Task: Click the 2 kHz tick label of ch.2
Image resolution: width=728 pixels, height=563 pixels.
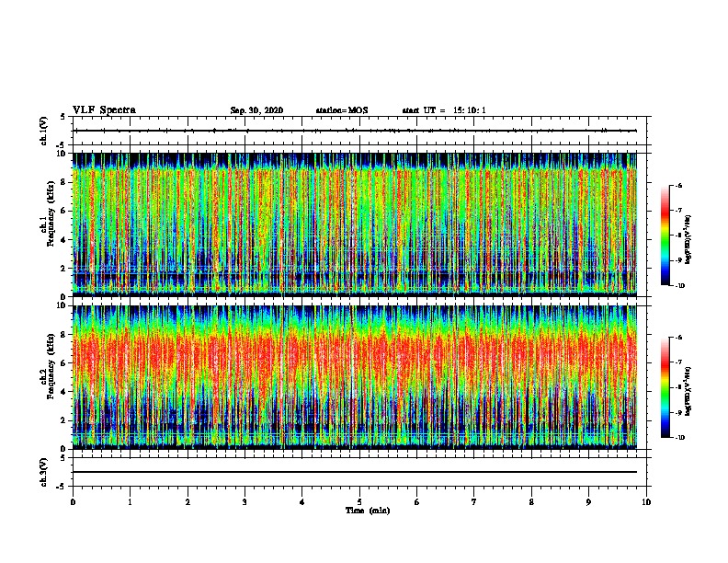Action: [x=63, y=420]
